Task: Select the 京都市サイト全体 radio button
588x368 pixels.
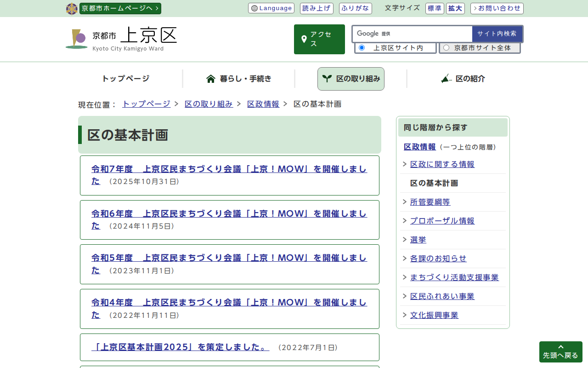Action: [x=446, y=48]
